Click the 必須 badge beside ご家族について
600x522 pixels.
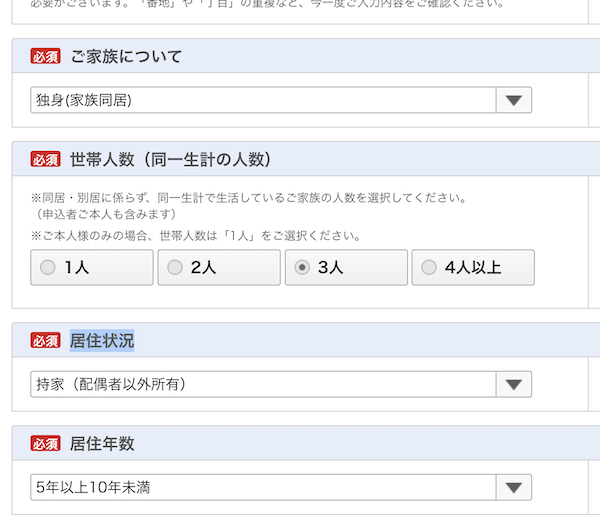(45, 57)
